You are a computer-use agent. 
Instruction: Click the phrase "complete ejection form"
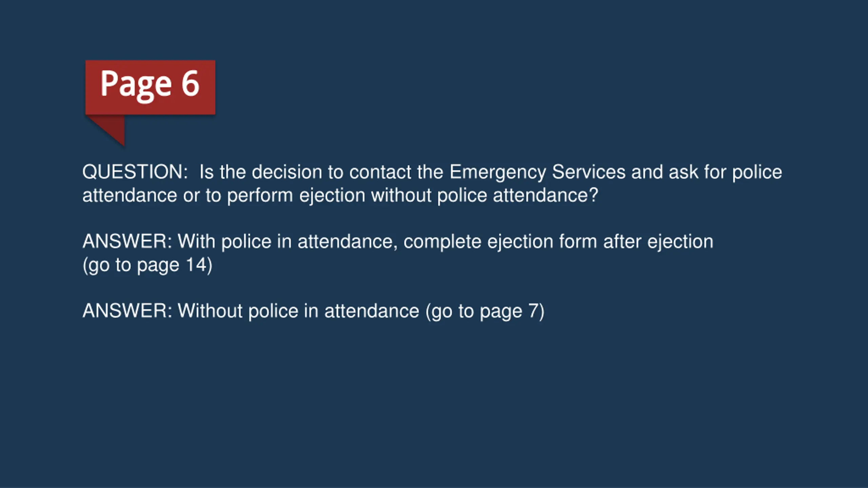(500, 242)
